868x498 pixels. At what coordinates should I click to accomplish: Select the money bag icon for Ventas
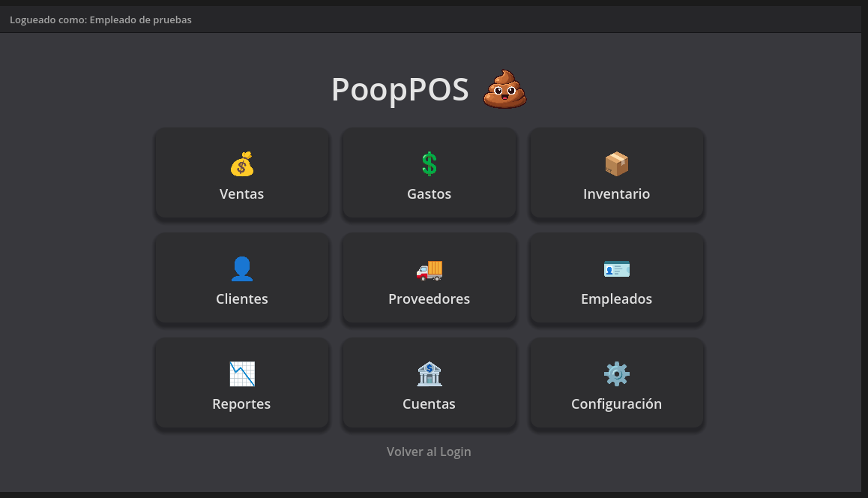click(241, 163)
